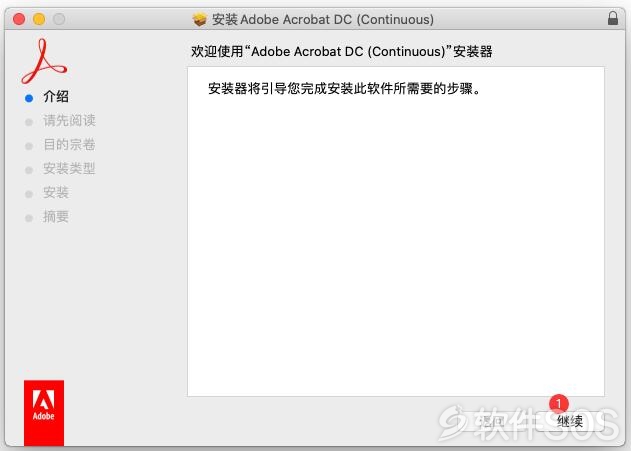Select the 目的宗卷 step in the sidebar
This screenshot has width=631, height=451.
[69, 144]
